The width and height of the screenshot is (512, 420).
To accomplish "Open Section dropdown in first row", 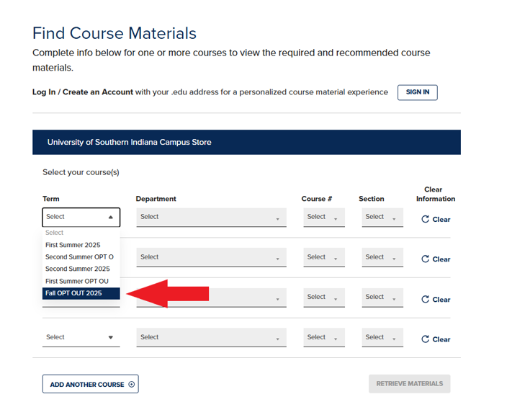I will pyautogui.click(x=382, y=217).
